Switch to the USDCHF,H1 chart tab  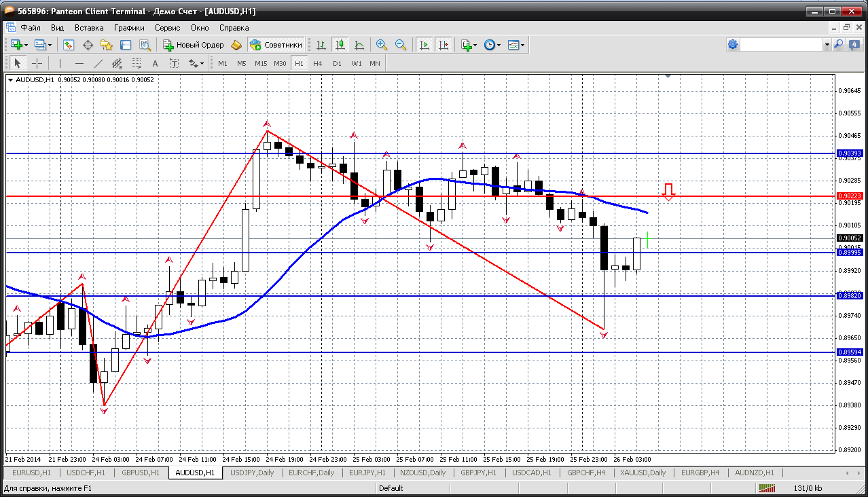coord(86,473)
